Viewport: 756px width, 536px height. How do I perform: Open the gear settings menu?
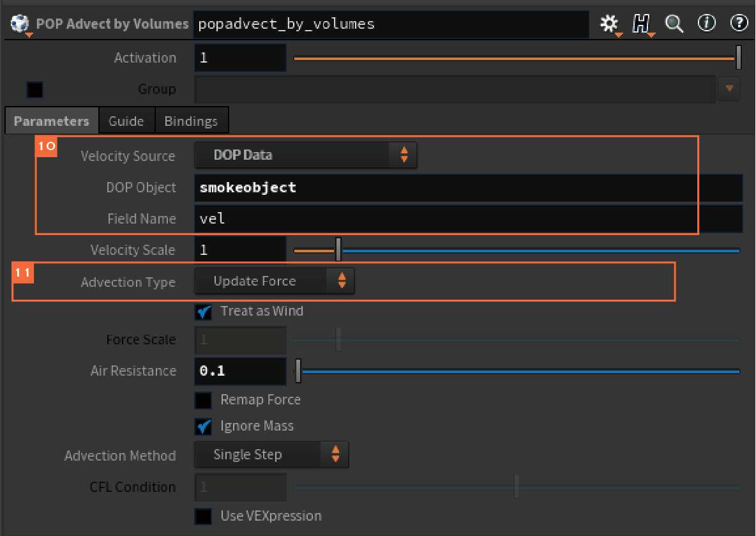click(609, 23)
